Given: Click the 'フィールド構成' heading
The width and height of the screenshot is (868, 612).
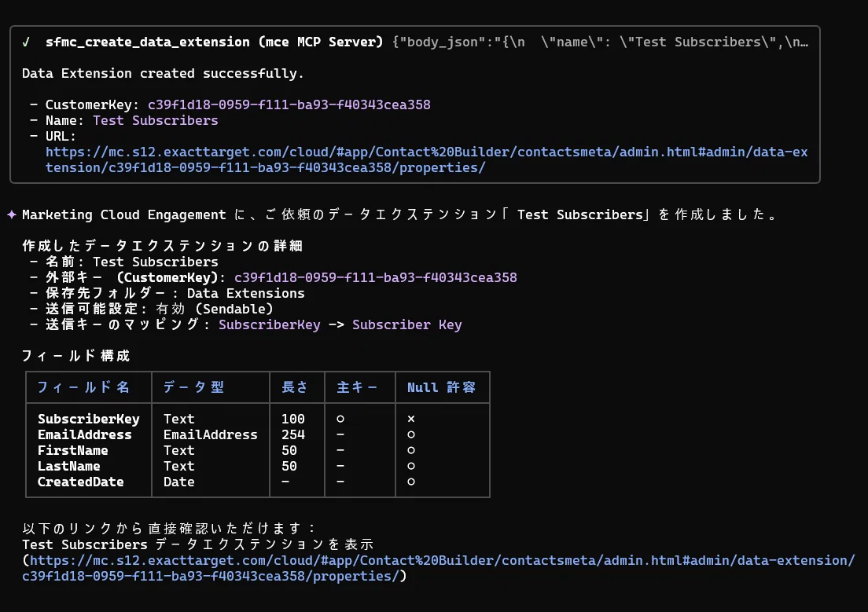Looking at the screenshot, I should (75, 356).
